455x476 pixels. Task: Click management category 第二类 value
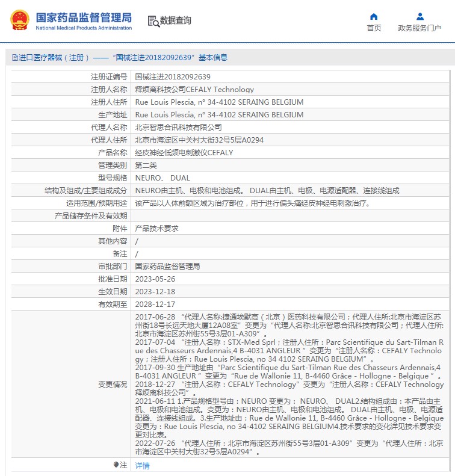point(146,165)
